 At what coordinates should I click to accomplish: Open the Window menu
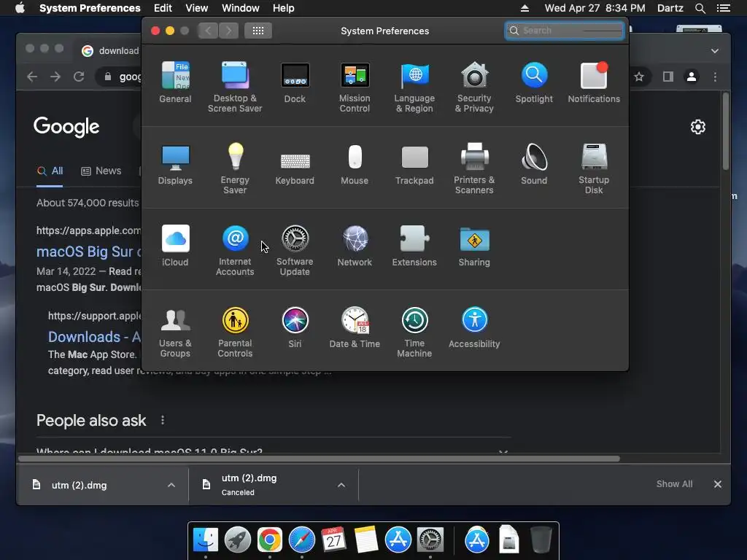[x=241, y=8]
